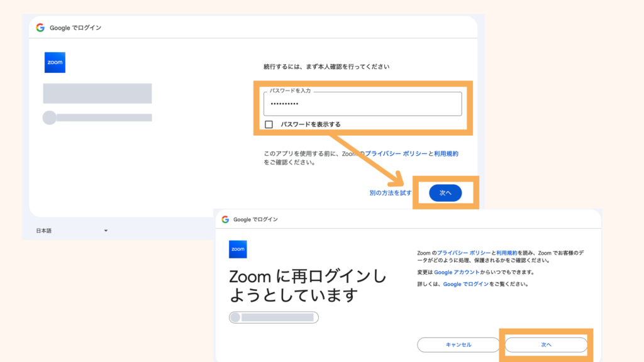Open the 利用規約 link in the top dialog
The height and width of the screenshot is (362, 644).
447,153
